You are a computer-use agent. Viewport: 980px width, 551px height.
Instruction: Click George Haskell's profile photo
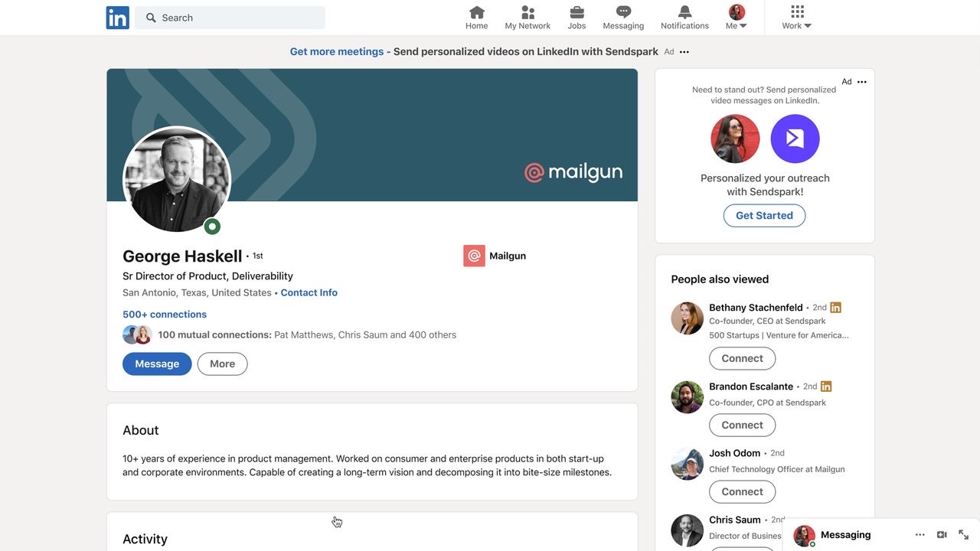coord(177,180)
